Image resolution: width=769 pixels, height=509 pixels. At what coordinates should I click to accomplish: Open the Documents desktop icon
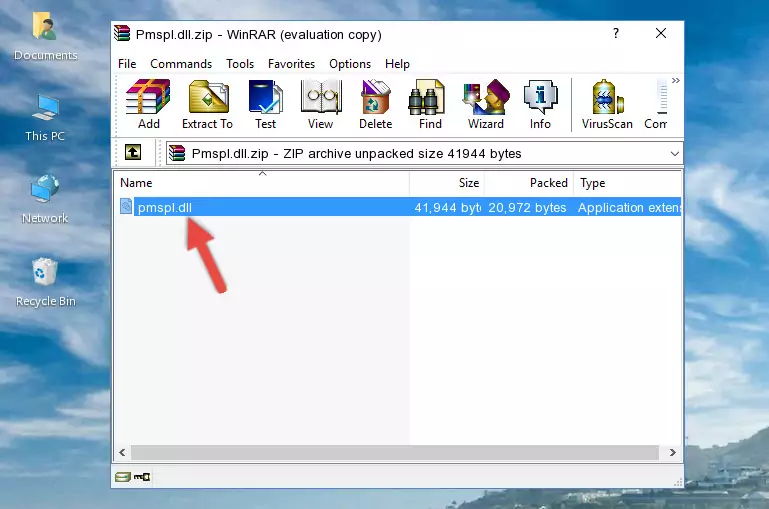click(45, 37)
